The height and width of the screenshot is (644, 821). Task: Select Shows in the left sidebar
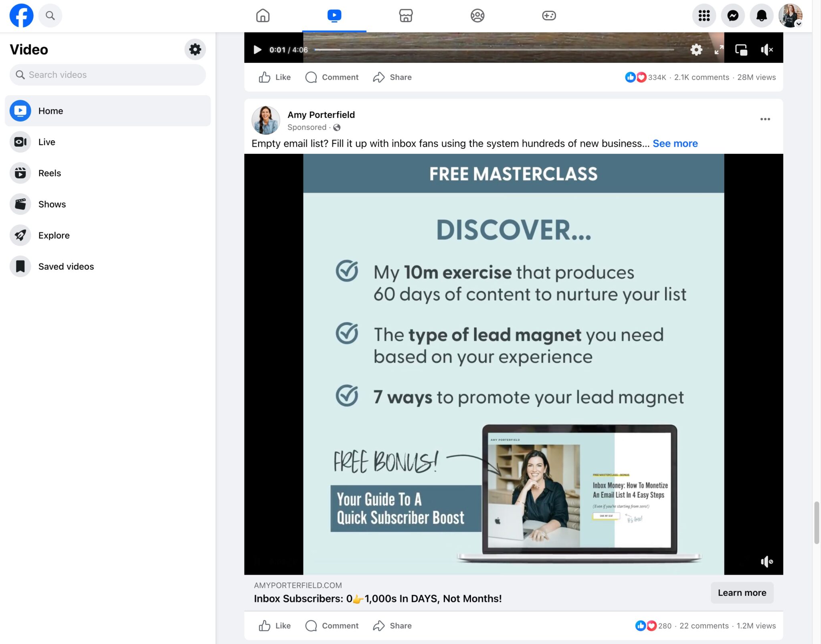pos(52,204)
